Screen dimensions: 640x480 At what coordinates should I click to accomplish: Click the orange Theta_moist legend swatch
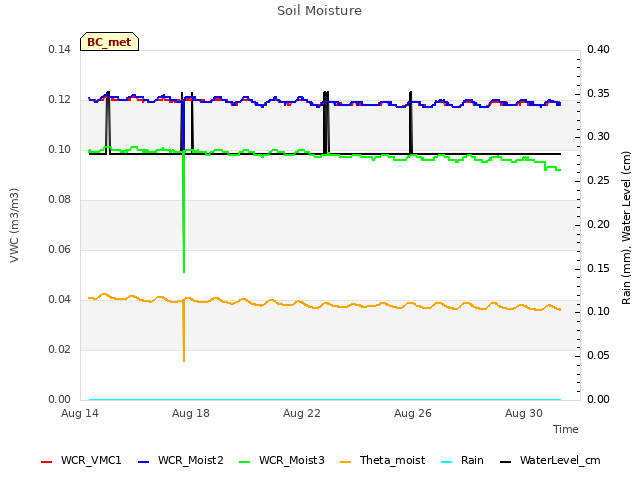pos(346,462)
